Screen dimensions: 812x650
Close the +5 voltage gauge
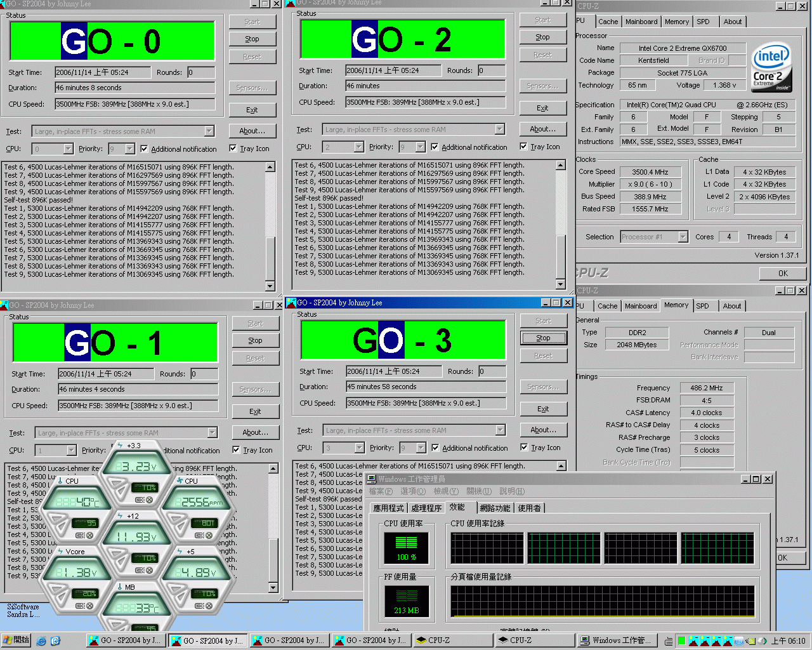(209, 606)
